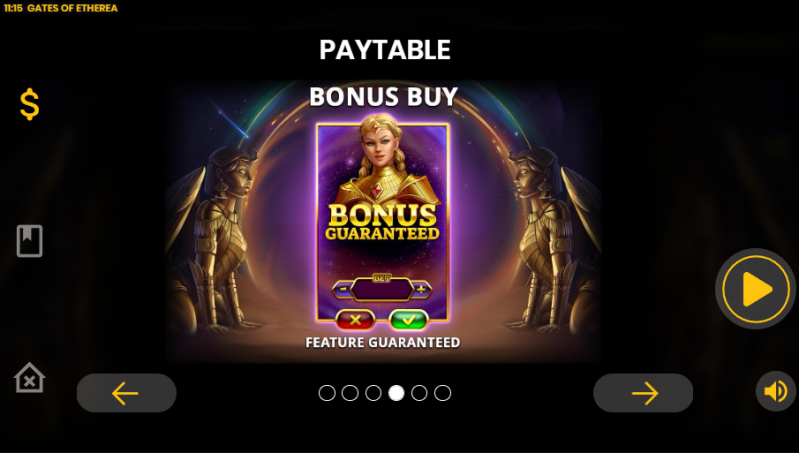Select fifth paytable page dot

(419, 393)
